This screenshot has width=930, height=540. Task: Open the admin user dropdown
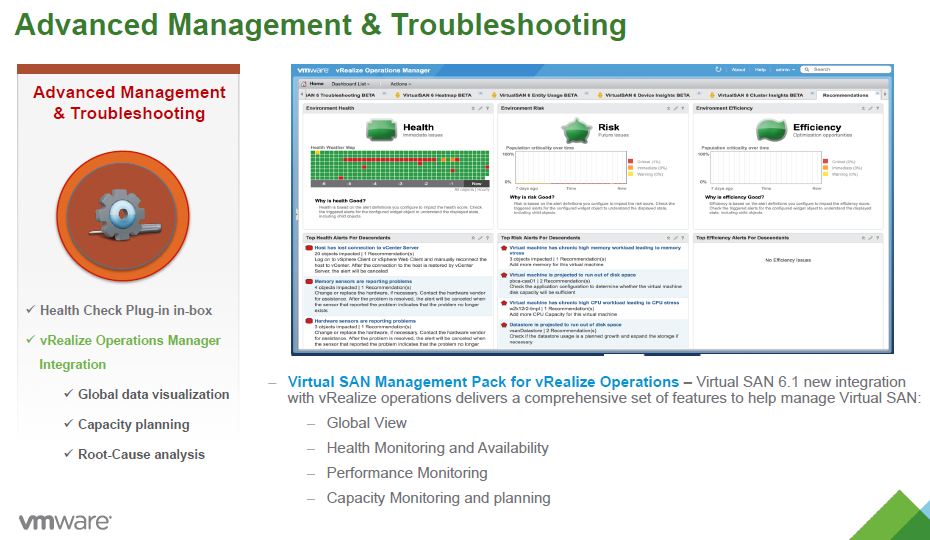pyautogui.click(x=787, y=70)
